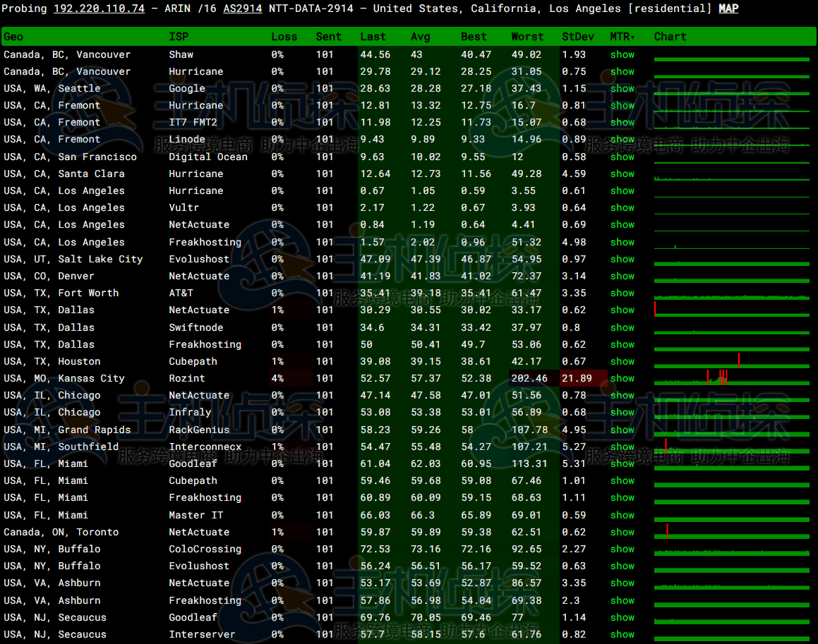Show MTR for Buffalo ColoCrossing row
Screen dimensions: 818x644
point(622,549)
